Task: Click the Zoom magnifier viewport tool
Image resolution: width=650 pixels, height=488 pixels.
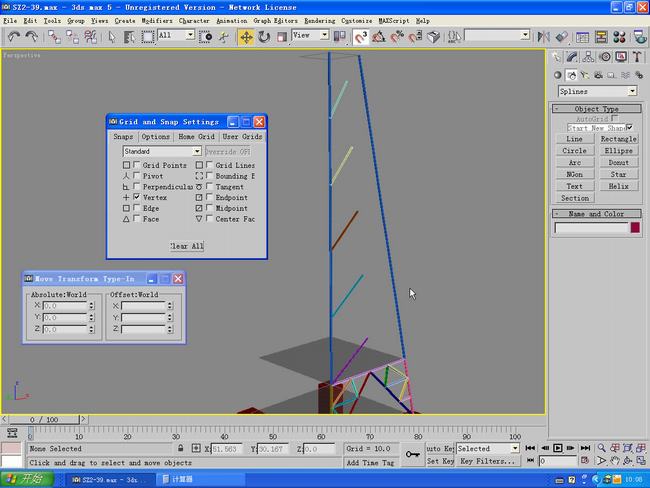Action: coord(601,448)
